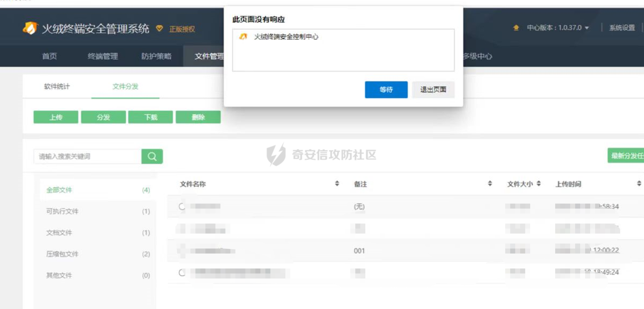Switch to the 软件统计 sub-tab
Screen dimensions: 644x309
(x=57, y=87)
